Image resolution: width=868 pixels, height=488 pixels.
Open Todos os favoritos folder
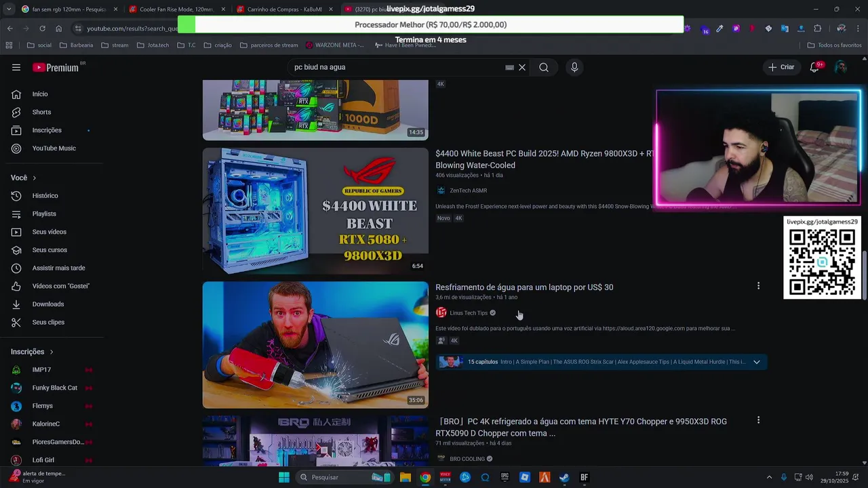click(x=834, y=45)
